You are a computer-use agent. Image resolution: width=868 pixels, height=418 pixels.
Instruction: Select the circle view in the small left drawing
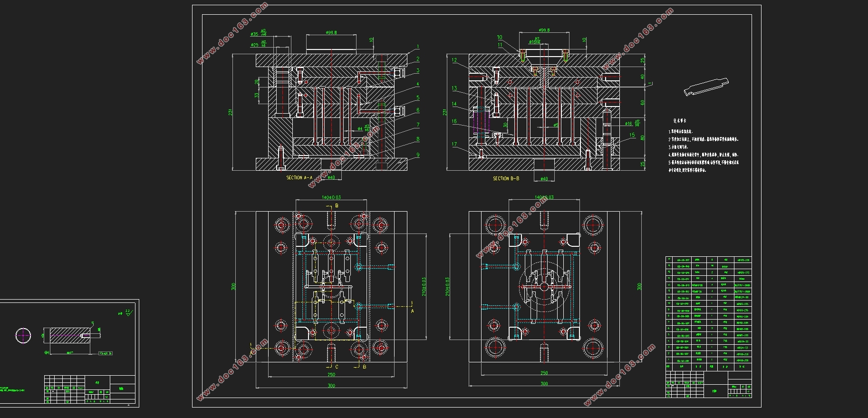tap(23, 335)
